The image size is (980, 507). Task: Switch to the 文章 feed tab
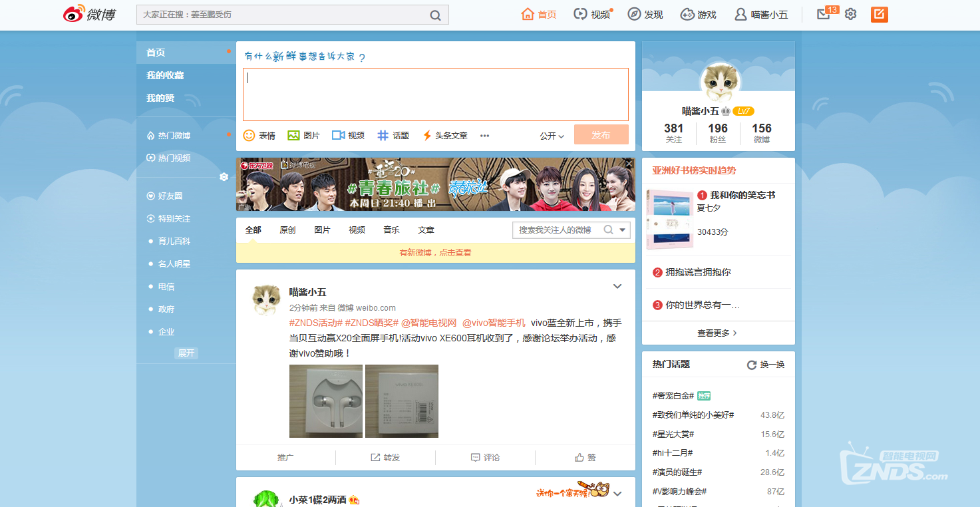(x=426, y=230)
